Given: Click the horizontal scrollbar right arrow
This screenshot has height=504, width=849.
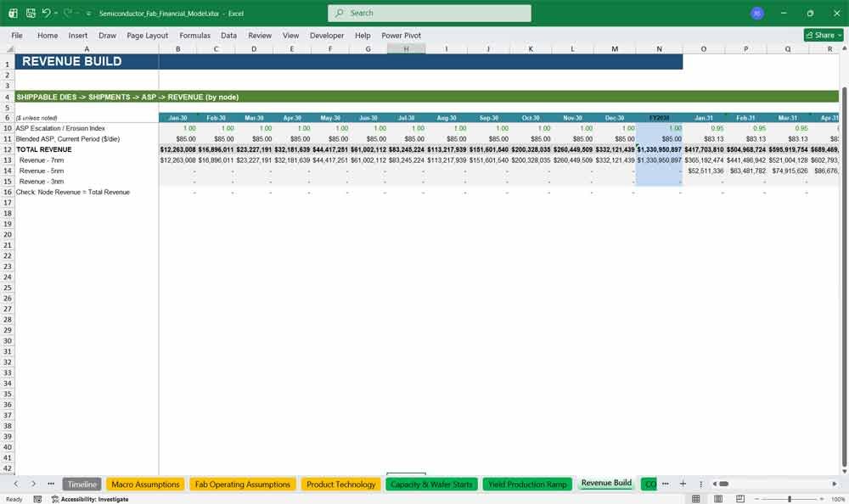Looking at the screenshot, I should tap(835, 484).
